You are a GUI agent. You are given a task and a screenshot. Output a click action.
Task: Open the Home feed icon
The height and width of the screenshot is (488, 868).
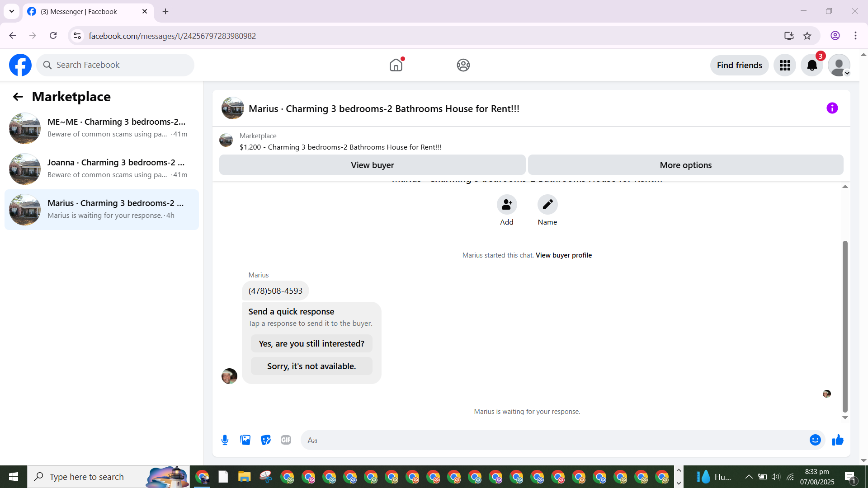(396, 65)
